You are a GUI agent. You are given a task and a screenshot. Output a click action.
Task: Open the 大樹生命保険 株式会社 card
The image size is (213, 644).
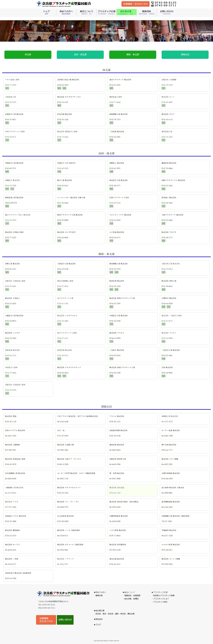click(185, 476)
